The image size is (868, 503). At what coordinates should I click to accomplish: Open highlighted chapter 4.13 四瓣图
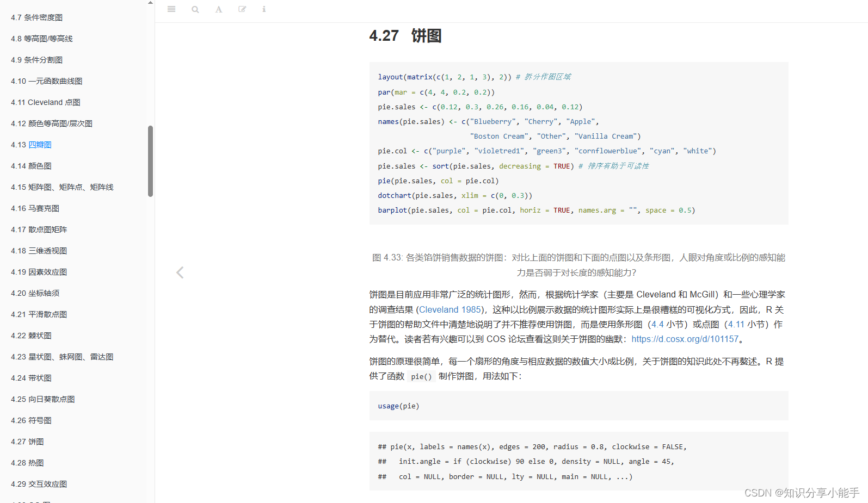[x=31, y=145]
